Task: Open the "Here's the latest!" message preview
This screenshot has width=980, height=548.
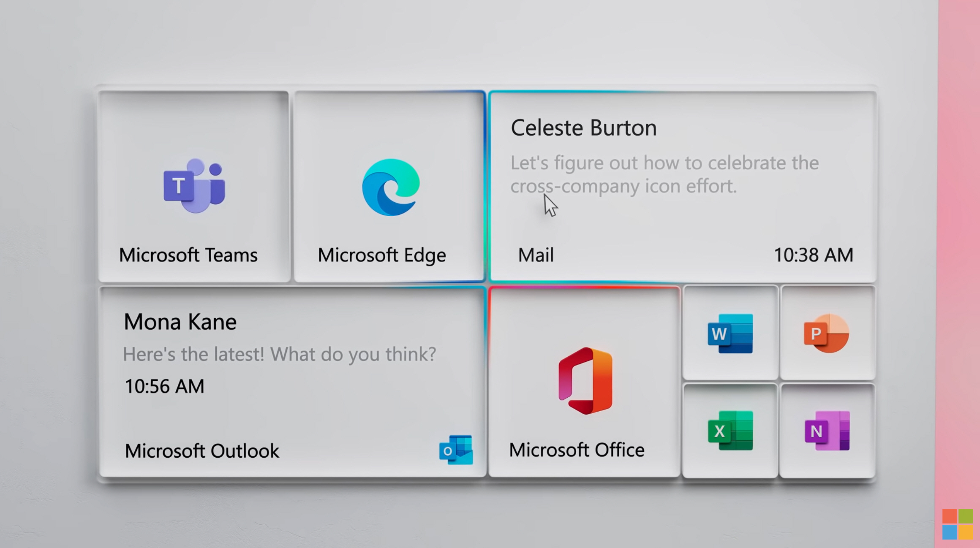Action: click(x=279, y=354)
